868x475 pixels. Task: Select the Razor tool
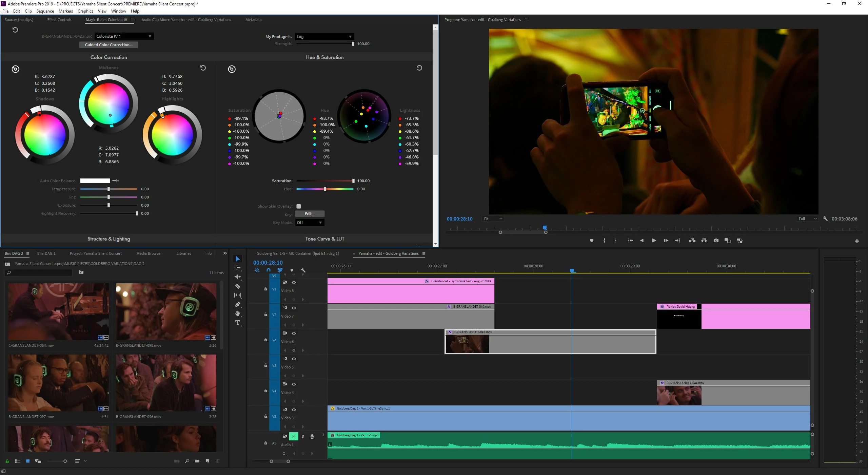coord(238,286)
